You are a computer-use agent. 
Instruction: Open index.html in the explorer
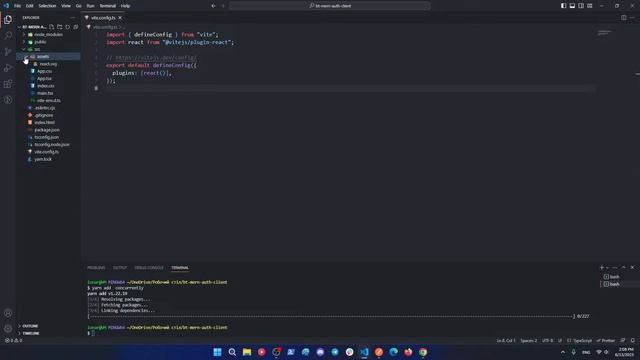(x=44, y=122)
